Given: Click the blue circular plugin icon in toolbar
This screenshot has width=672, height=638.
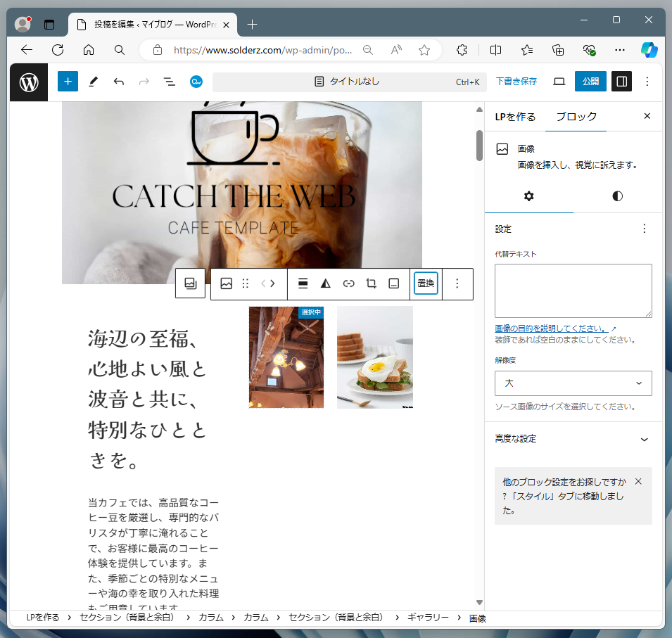Looking at the screenshot, I should pos(196,82).
